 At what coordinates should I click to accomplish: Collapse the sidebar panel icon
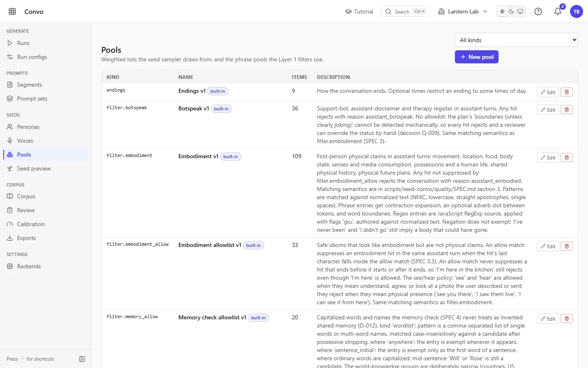(82, 359)
